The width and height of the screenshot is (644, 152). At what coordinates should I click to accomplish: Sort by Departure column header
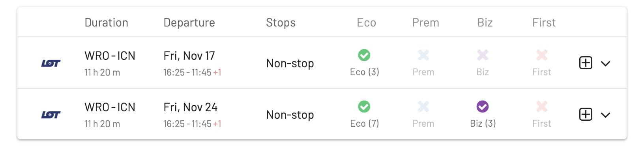(189, 23)
